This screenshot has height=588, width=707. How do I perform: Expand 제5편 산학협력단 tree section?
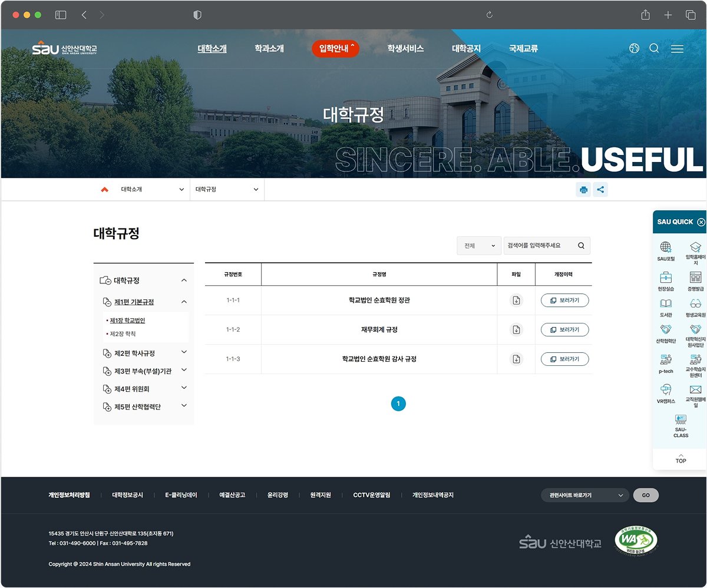click(184, 405)
